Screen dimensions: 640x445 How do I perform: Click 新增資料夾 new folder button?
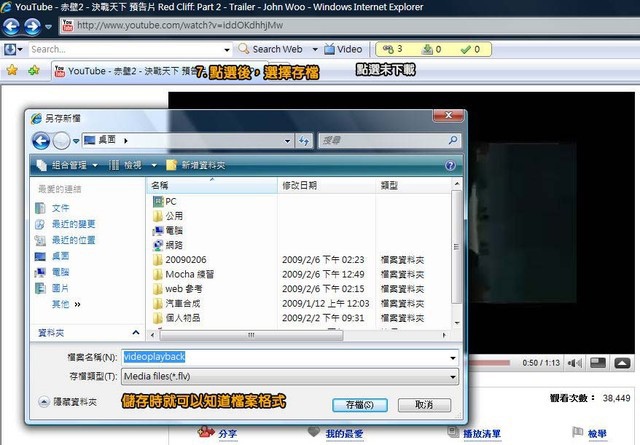coord(196,165)
